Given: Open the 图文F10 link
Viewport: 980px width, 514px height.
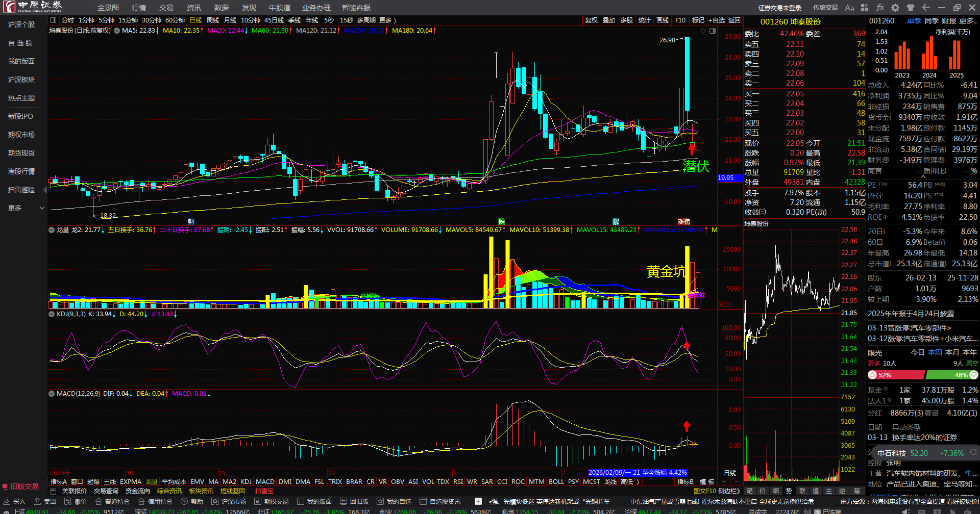Looking at the screenshot, I should [x=704, y=491].
